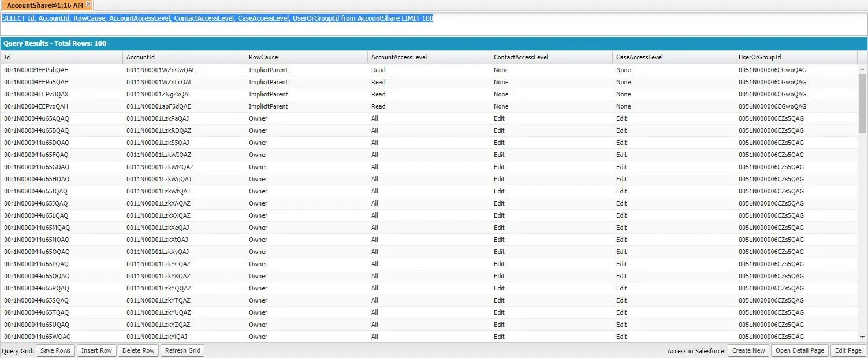Select Read cell in row 00r1N00004EEPu5QAH
Viewport: 868px width, 358px height.
(429, 82)
